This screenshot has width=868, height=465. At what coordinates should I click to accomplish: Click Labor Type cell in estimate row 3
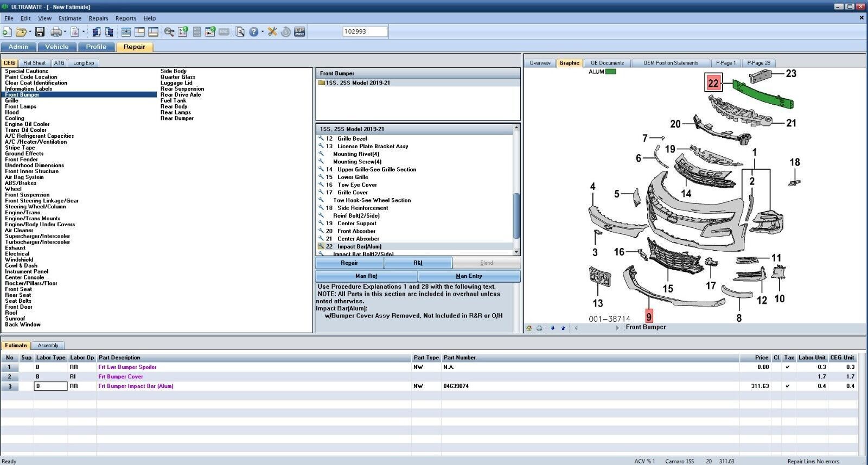pos(50,386)
